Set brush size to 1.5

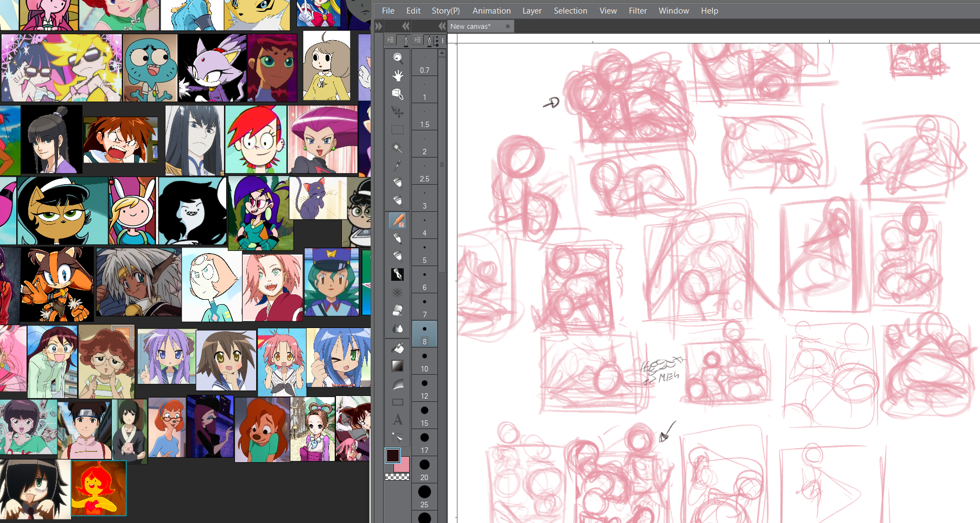point(424,117)
